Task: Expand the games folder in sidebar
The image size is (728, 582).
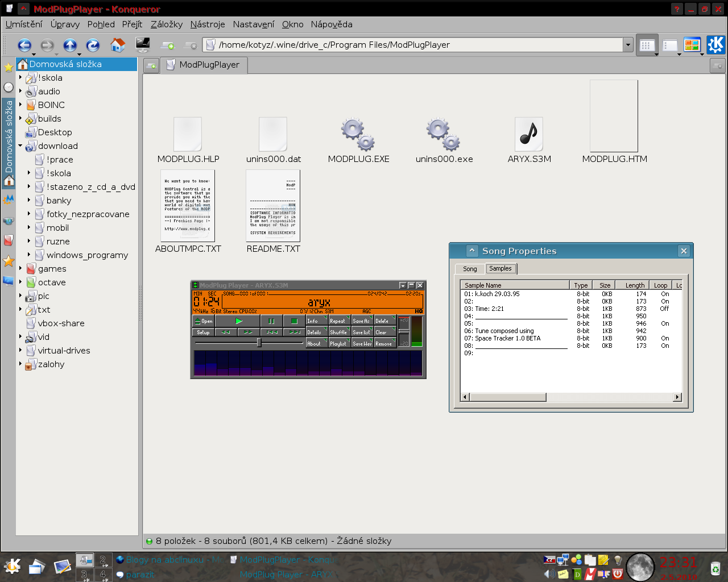Action: (x=20, y=268)
